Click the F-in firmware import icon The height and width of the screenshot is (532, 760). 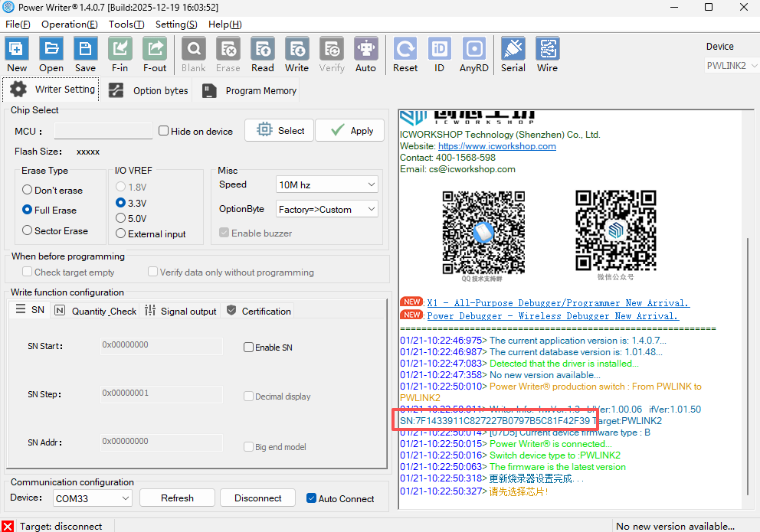(x=120, y=55)
